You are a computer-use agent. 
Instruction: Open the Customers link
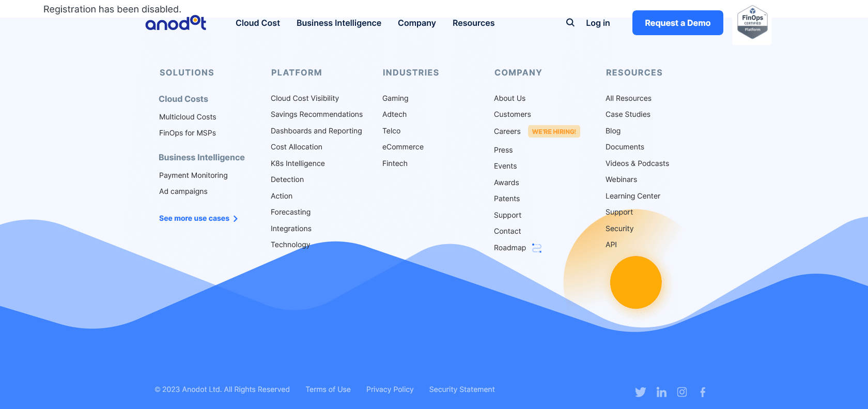(x=512, y=114)
